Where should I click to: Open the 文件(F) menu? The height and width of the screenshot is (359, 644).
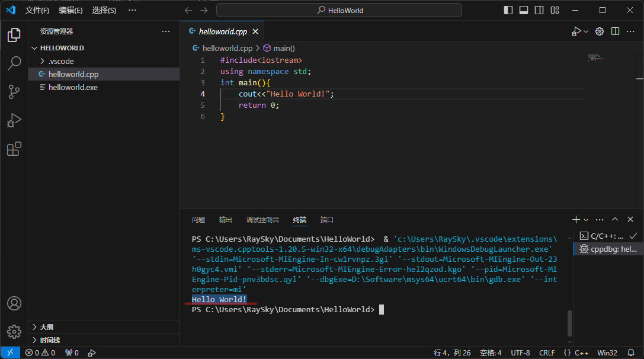click(x=37, y=10)
